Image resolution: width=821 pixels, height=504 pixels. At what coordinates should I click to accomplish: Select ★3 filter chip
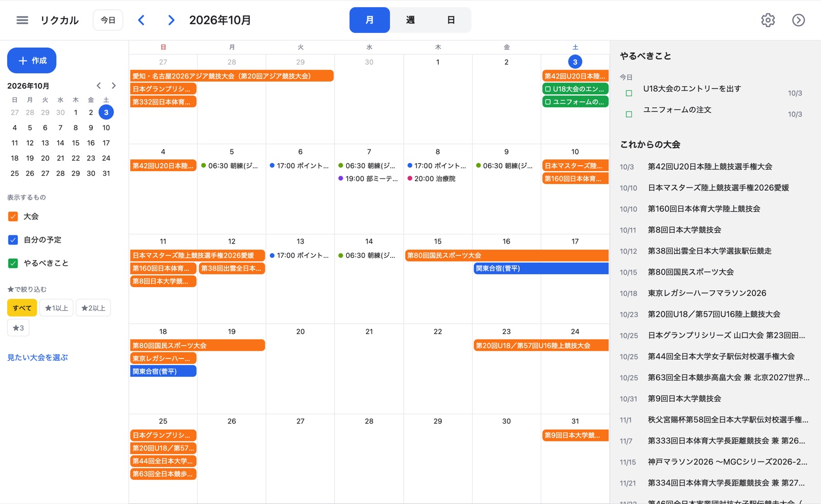18,328
